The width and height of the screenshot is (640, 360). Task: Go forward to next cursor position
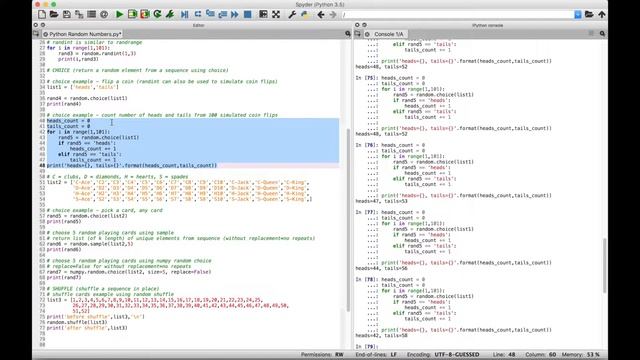tap(333, 14)
